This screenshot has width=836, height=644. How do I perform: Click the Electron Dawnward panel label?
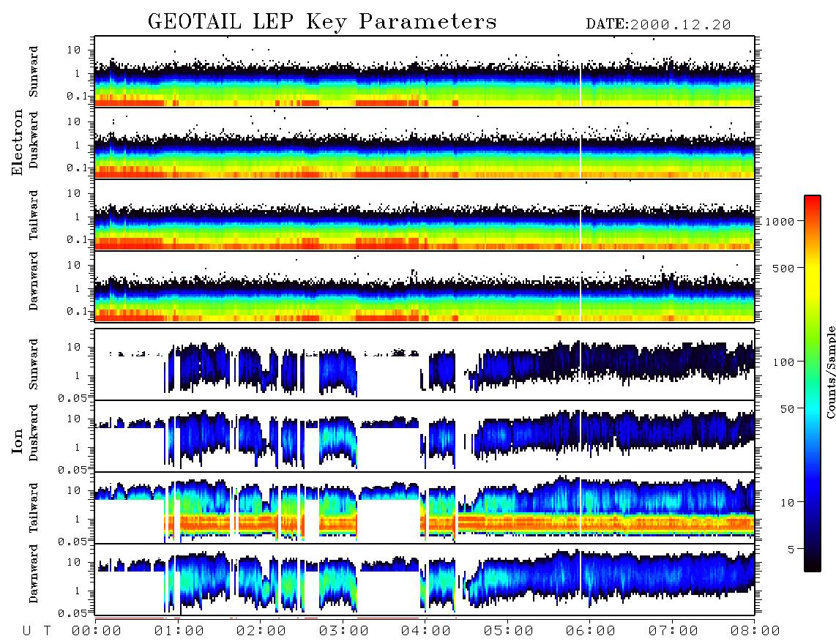34,281
